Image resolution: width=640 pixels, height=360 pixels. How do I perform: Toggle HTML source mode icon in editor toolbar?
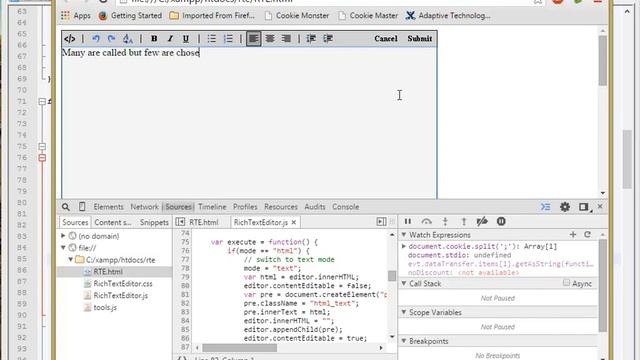(69, 38)
